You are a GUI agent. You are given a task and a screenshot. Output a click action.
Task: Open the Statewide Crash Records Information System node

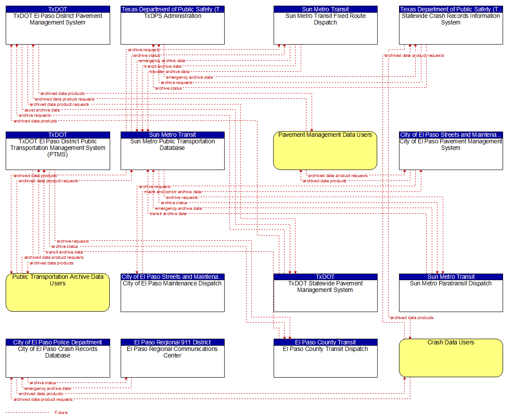pyautogui.click(x=451, y=25)
